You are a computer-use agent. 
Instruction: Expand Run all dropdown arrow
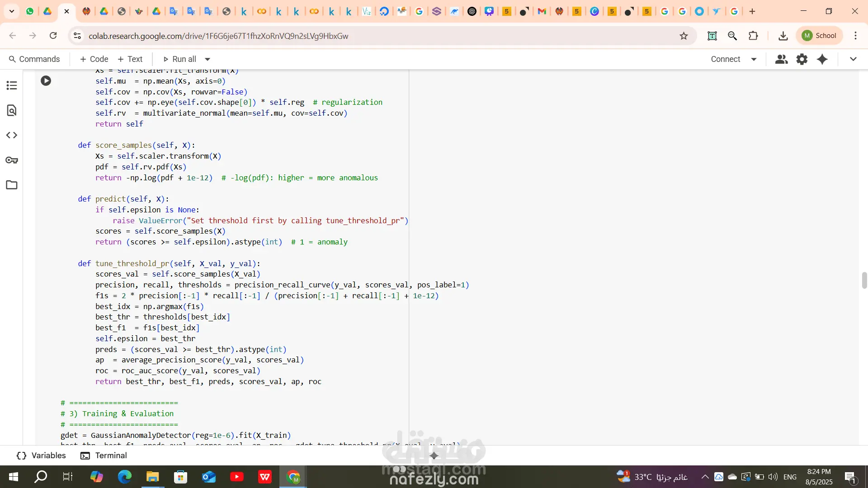pos(208,59)
